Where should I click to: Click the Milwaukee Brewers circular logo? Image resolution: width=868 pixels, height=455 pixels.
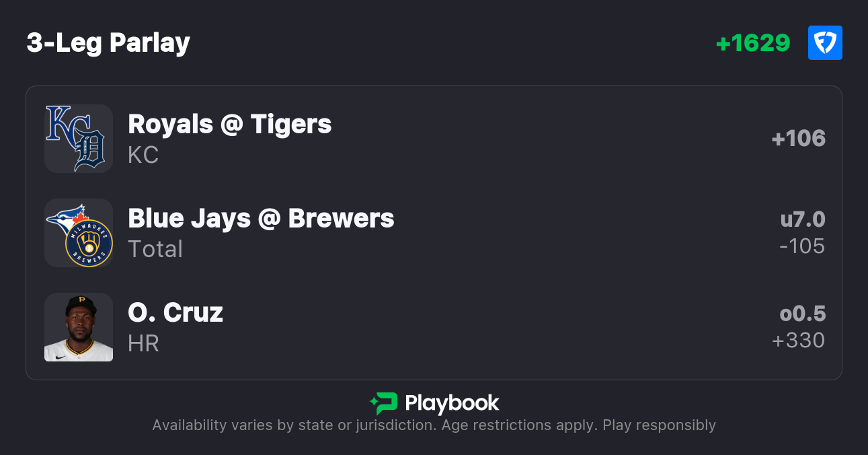click(x=89, y=244)
